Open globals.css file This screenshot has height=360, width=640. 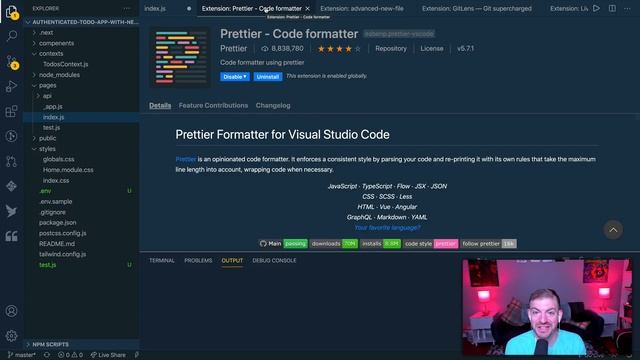click(x=81, y=160)
